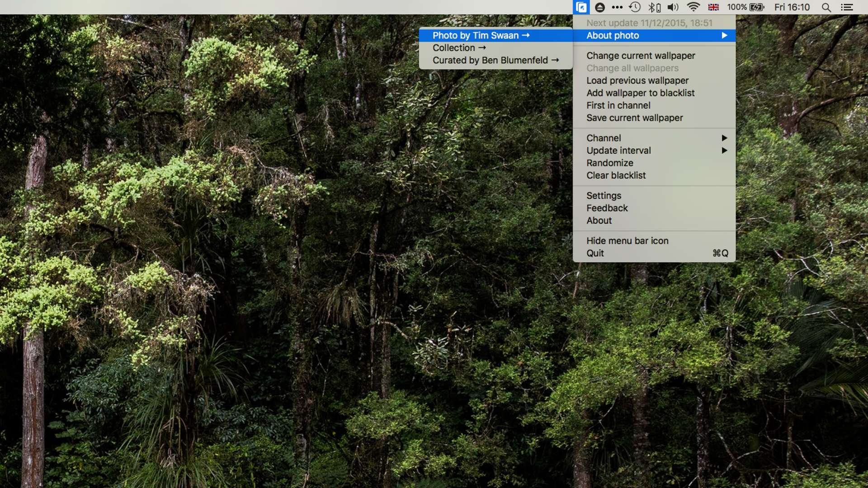Click the wallpaper changer app icon
Viewport: 868px width, 488px height.
[x=581, y=7]
